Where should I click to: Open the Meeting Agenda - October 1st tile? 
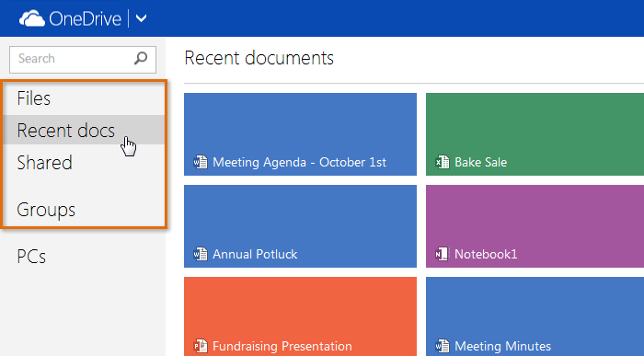pyautogui.click(x=300, y=134)
